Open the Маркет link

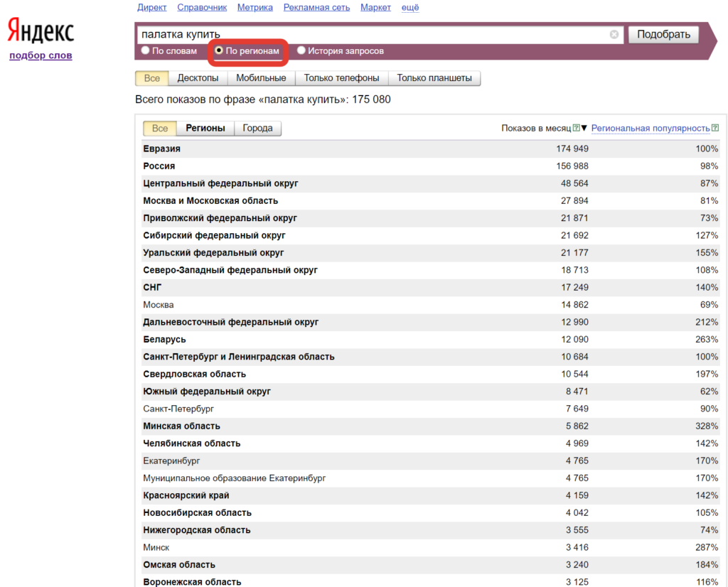pos(375,7)
